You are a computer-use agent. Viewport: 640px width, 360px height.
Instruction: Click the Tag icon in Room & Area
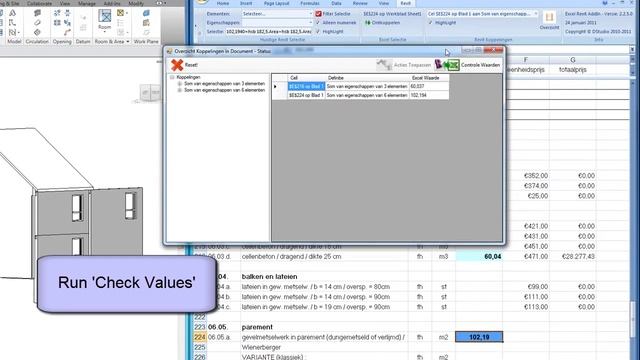(120, 32)
